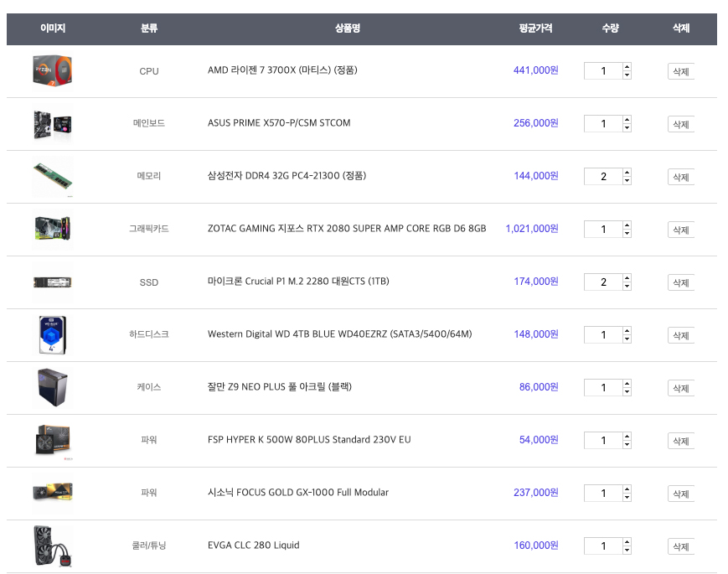Select the 하드디스크 category label

149,334
